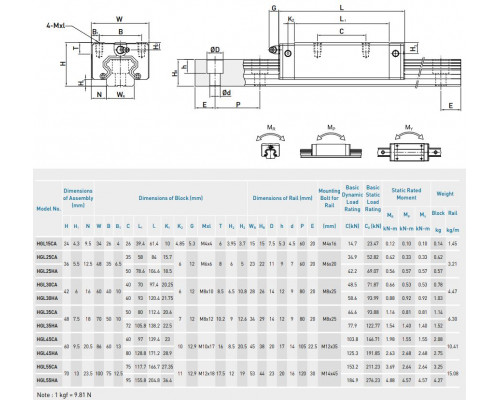Click the Static Rated Moment header
This screenshot has height=400, width=500.
pos(406,194)
